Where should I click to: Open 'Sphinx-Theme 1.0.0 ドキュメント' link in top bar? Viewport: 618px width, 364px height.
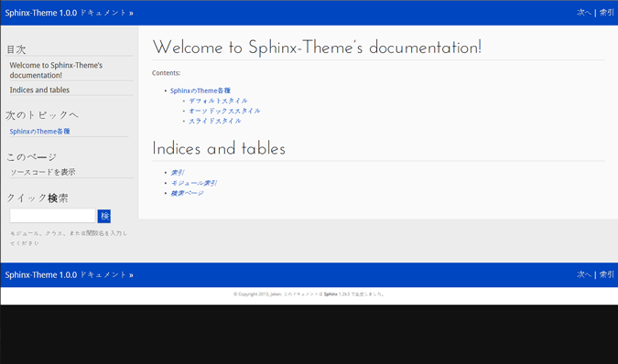coord(66,13)
